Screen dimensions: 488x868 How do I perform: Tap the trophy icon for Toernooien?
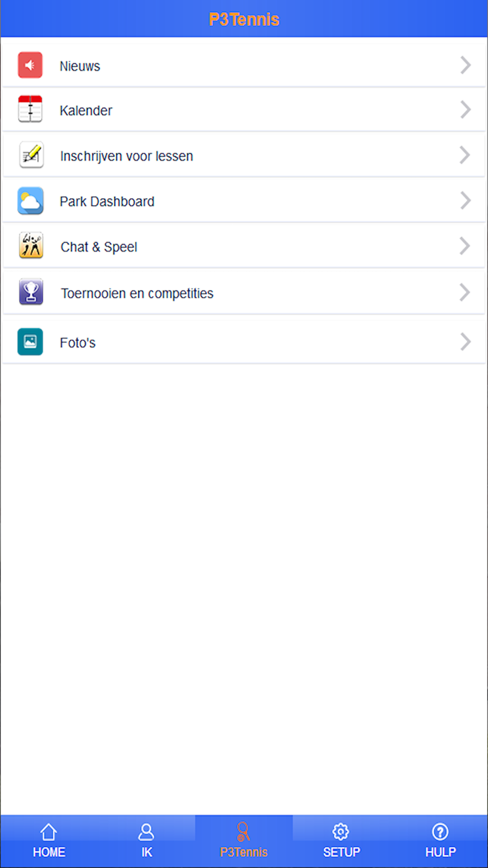31,291
